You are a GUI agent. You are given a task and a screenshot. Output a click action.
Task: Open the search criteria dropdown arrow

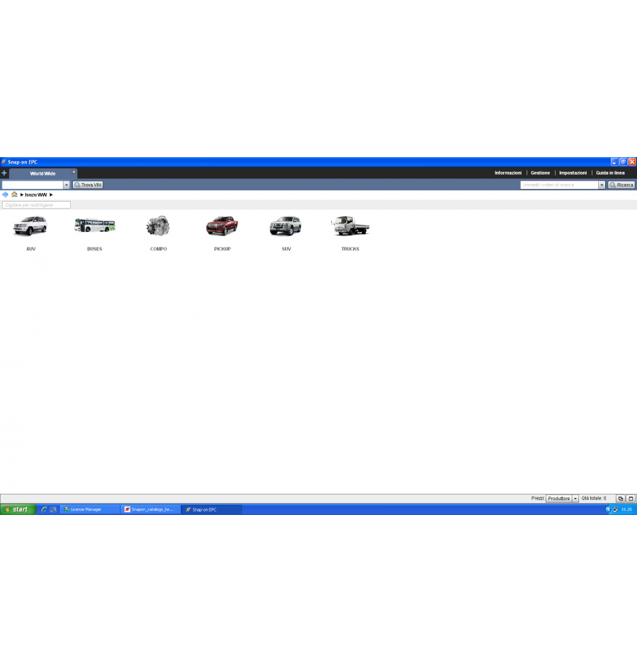tap(602, 185)
